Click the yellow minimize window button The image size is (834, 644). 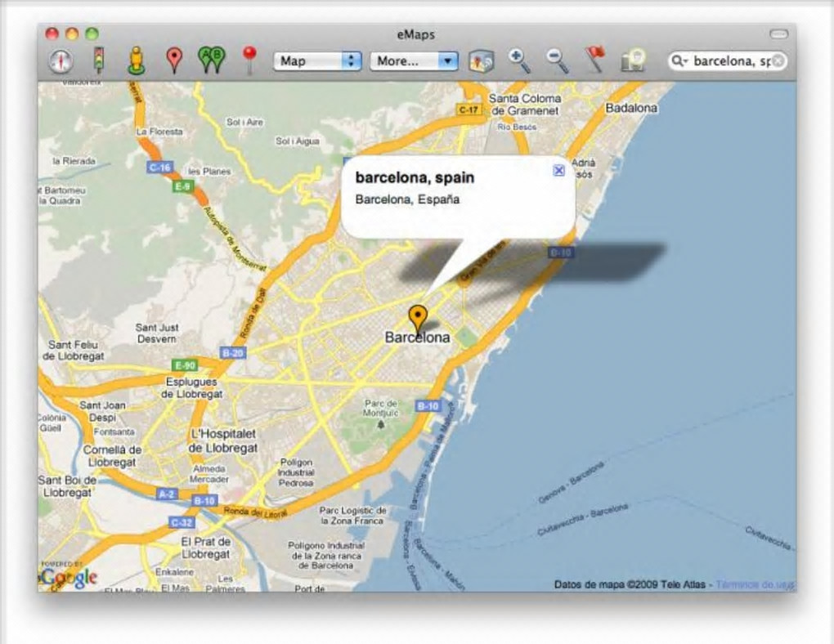[x=72, y=34]
